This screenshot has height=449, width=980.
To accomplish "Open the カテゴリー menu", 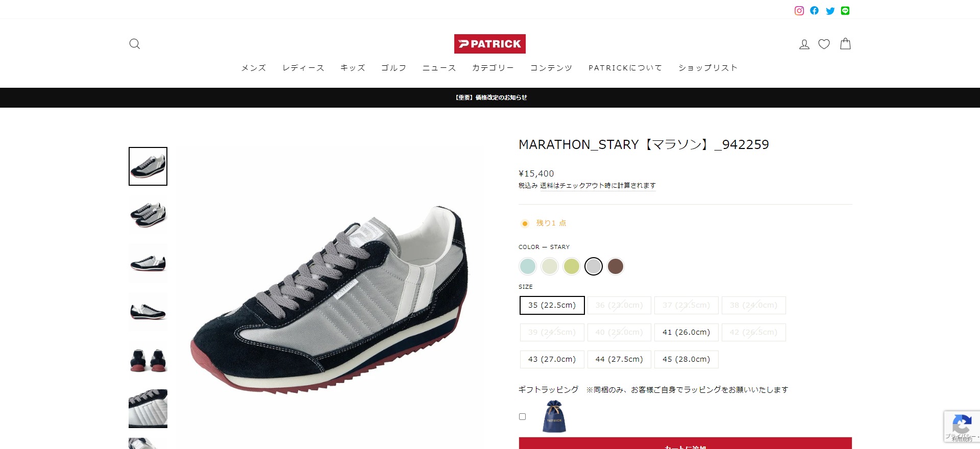I will [493, 68].
